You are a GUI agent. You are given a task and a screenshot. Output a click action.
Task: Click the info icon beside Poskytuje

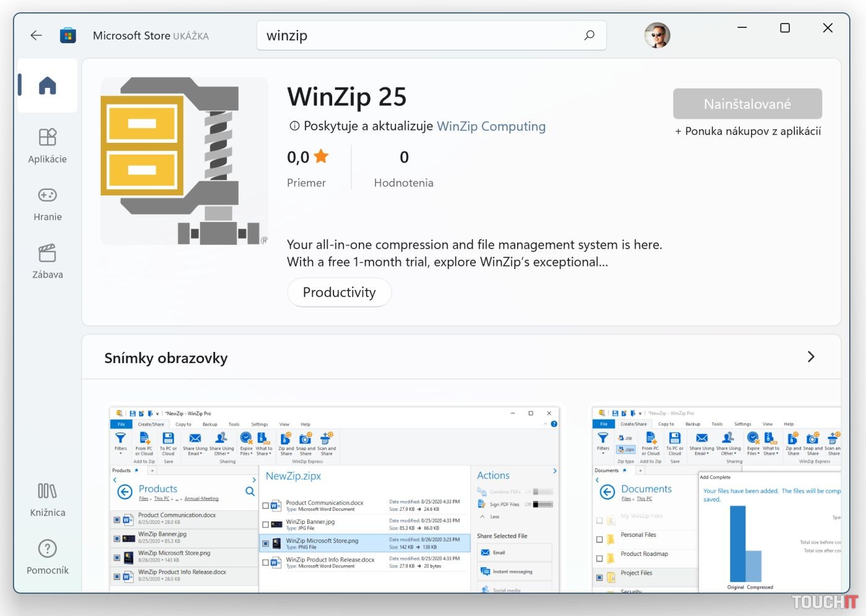294,126
